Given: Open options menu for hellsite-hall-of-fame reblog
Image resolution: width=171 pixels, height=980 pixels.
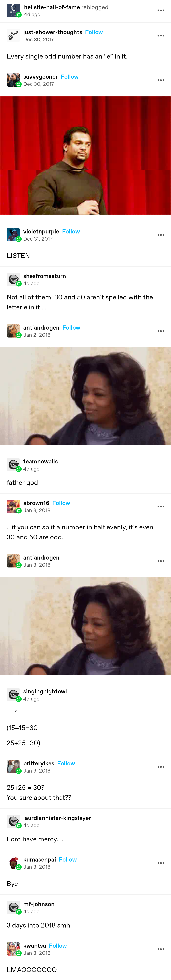Looking at the screenshot, I should [161, 11].
